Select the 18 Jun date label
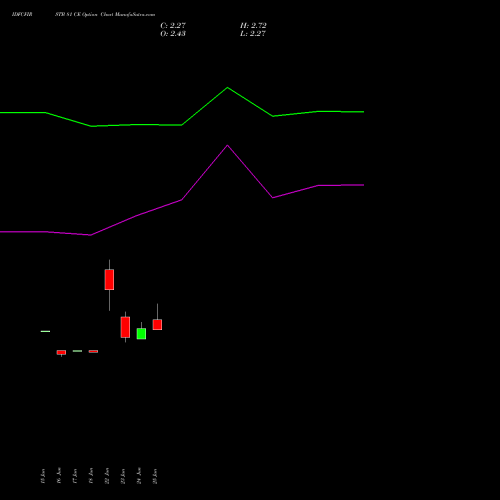The width and height of the screenshot is (500, 500). [91, 476]
